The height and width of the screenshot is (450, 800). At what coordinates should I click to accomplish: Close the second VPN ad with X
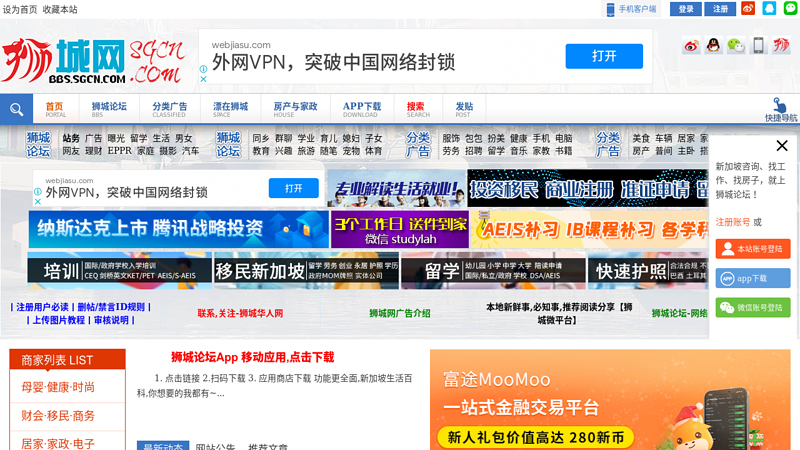coord(37,202)
